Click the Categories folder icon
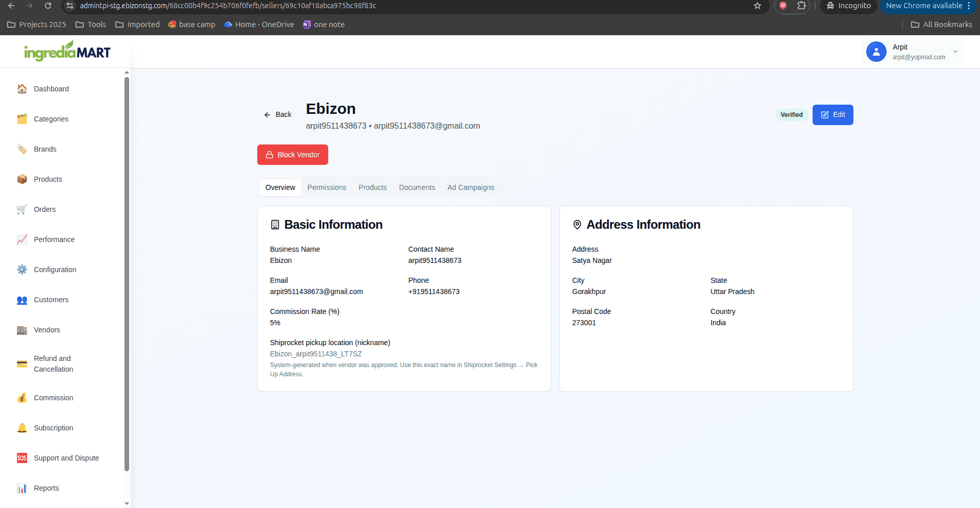Screen dimensions: 980x508 22,119
